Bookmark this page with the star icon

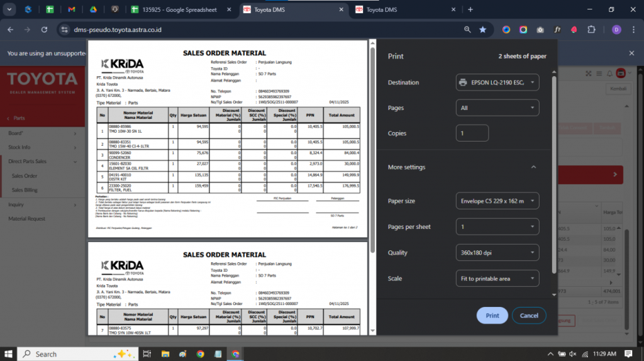(482, 30)
